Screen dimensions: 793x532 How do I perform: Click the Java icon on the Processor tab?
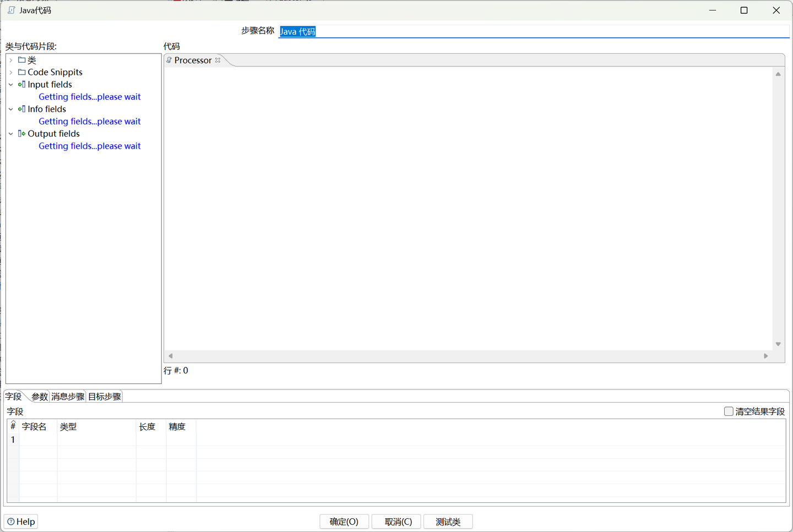[169, 60]
